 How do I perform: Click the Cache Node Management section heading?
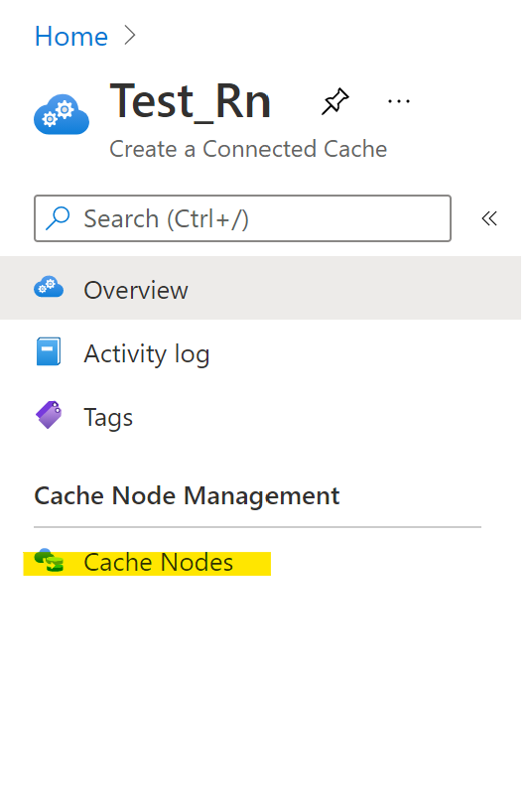click(x=187, y=496)
